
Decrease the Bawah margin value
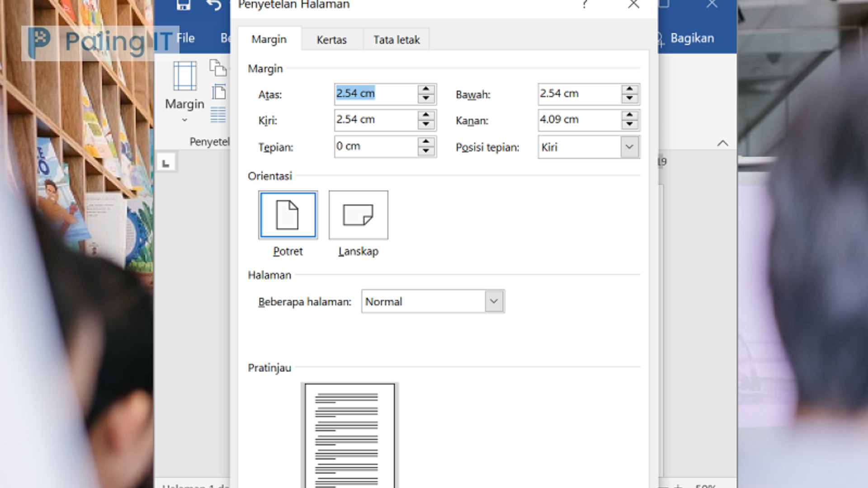pos(630,99)
